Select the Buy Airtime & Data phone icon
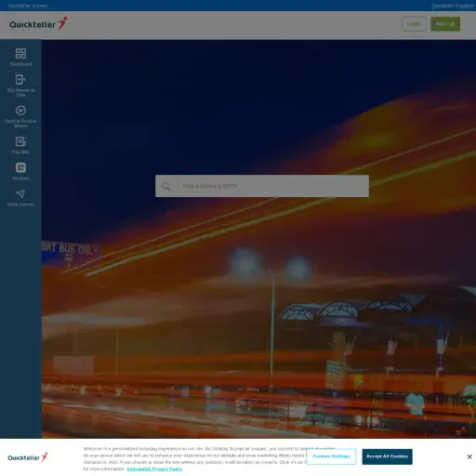This screenshot has height=476, width=476. point(20,80)
